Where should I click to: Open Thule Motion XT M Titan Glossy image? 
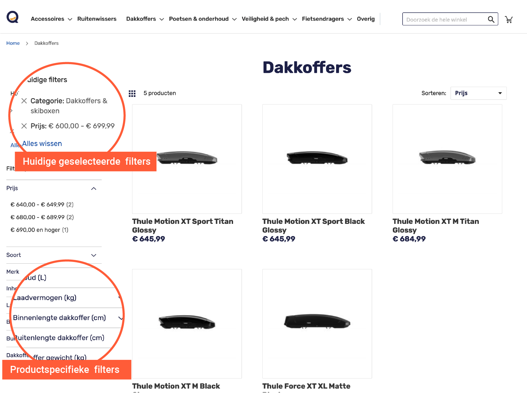tap(447, 159)
